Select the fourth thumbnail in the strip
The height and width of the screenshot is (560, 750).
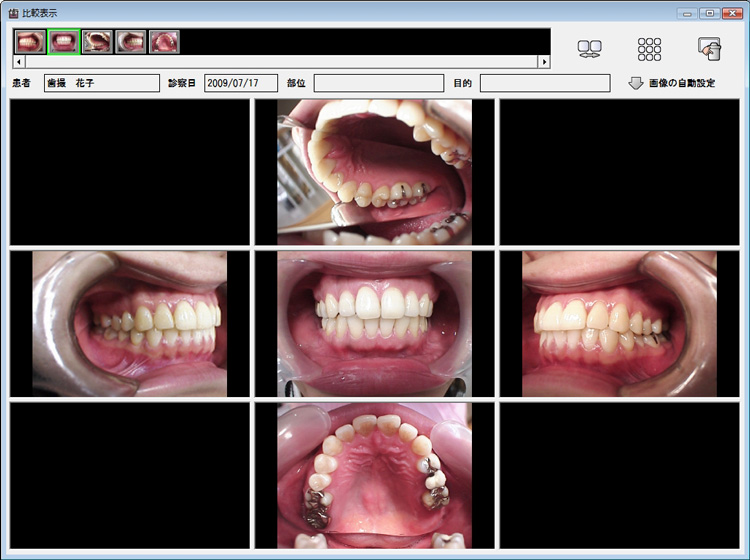(x=131, y=42)
